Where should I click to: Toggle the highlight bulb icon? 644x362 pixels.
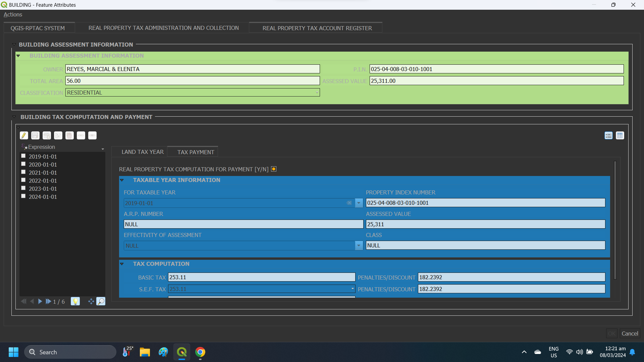[75, 301]
